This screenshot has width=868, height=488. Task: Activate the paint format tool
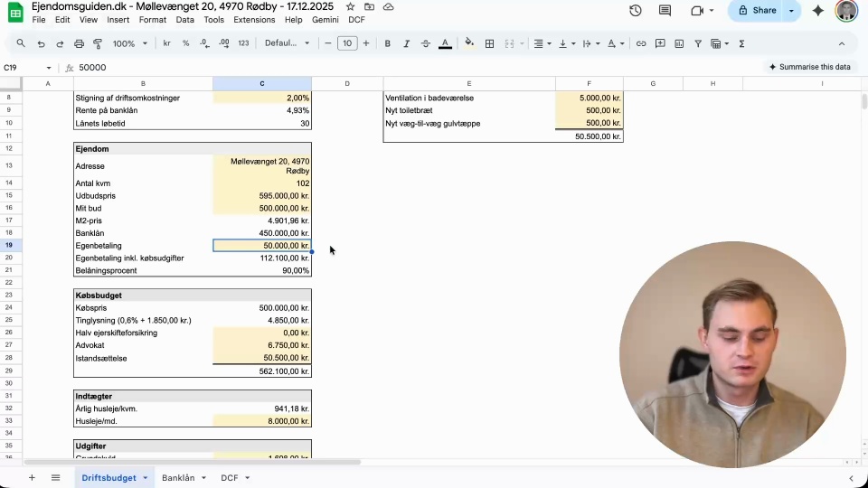click(98, 43)
